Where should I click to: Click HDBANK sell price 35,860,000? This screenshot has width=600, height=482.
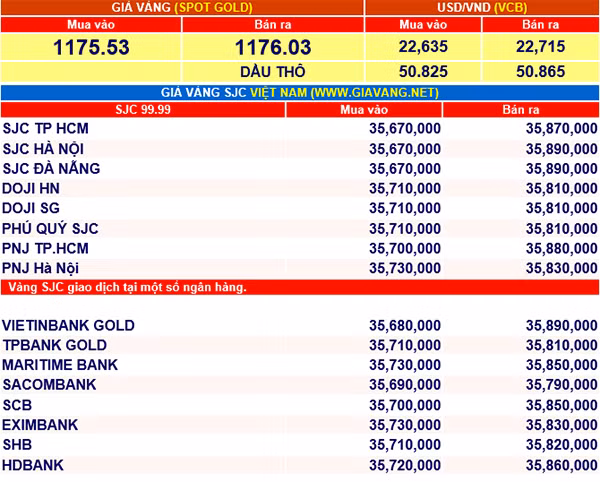point(561,465)
